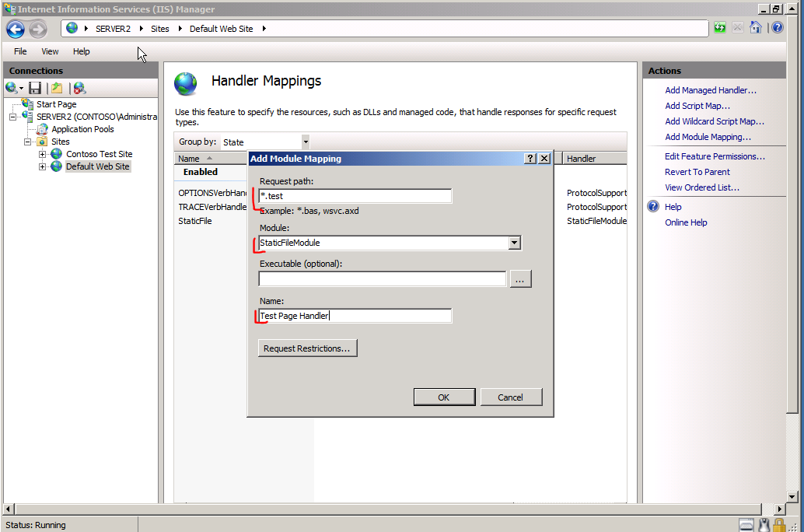
Task: Select Application Pools tree item
Action: (82, 129)
